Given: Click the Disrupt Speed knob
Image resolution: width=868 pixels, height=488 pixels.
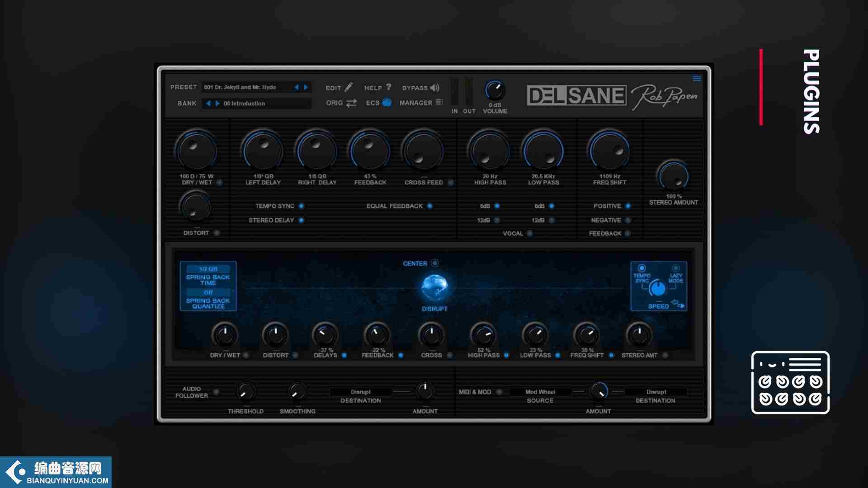Looking at the screenshot, I should coord(658,288).
